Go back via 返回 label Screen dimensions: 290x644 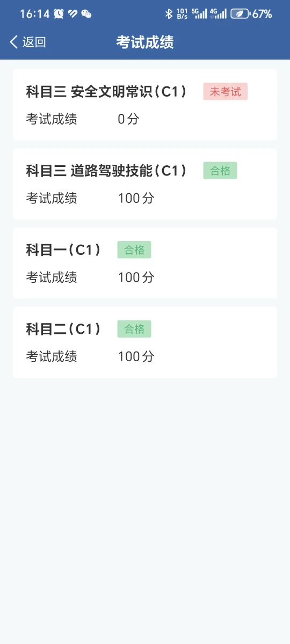pyautogui.click(x=34, y=42)
